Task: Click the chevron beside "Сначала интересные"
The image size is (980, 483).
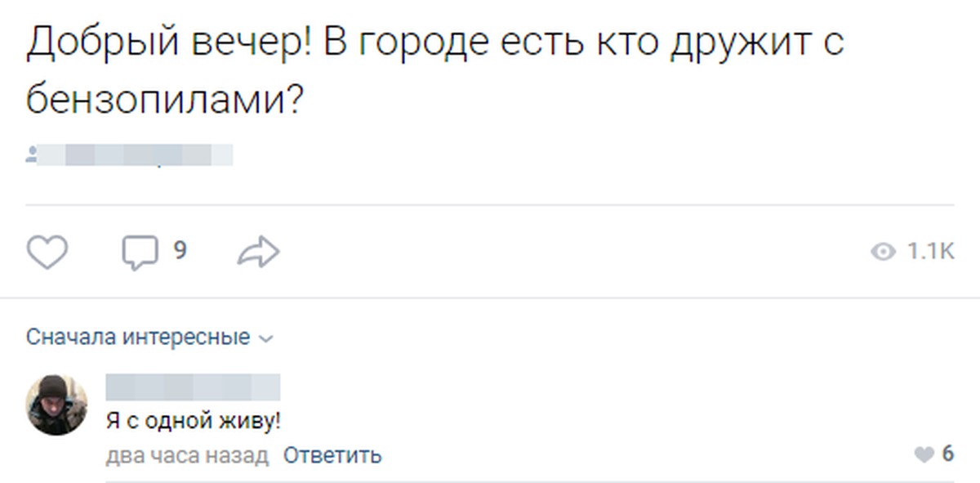Action: coord(265,338)
